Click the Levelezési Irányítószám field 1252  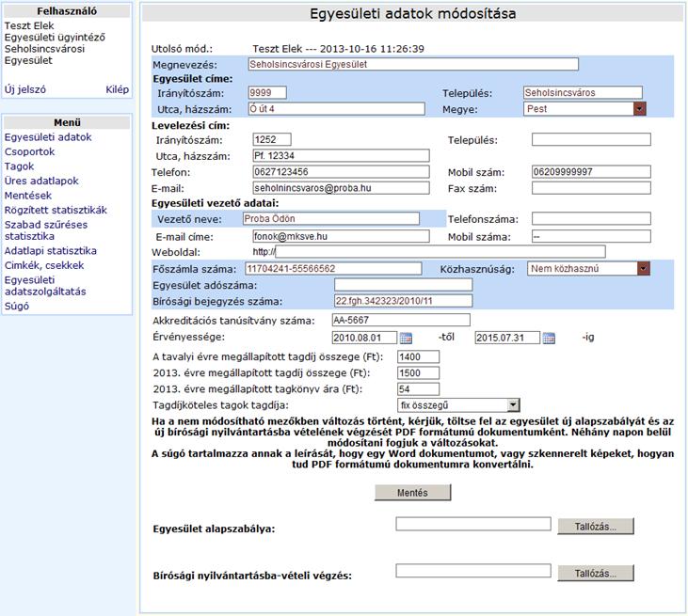tap(272, 139)
